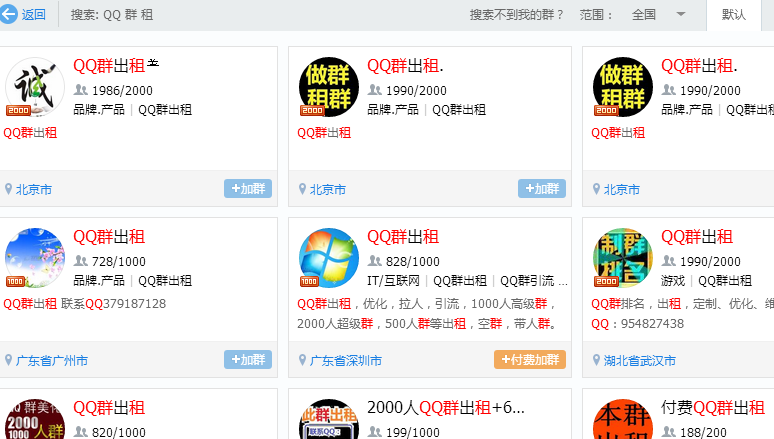Click the 返回 back link

coord(34,15)
